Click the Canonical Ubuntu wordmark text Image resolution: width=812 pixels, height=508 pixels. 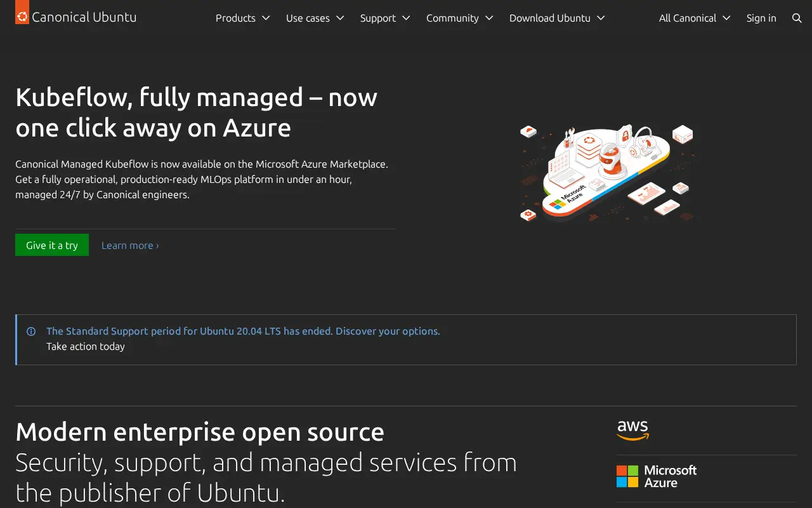[84, 17]
